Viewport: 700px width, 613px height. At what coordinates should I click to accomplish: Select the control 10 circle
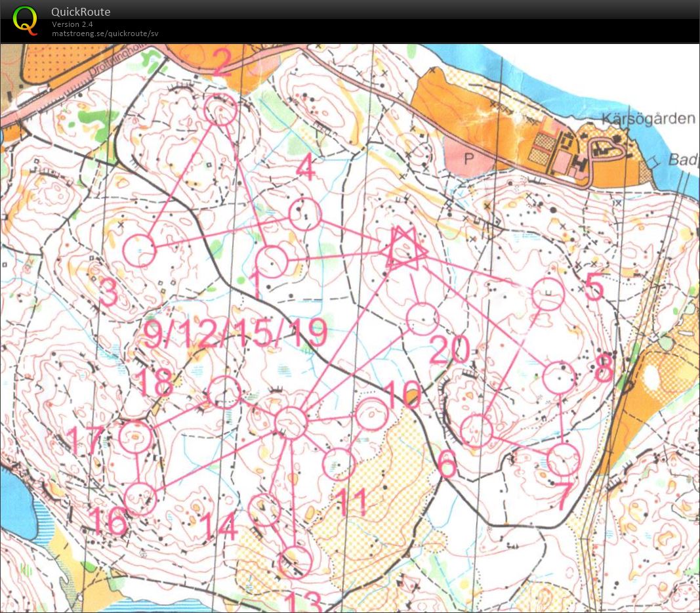[372, 414]
